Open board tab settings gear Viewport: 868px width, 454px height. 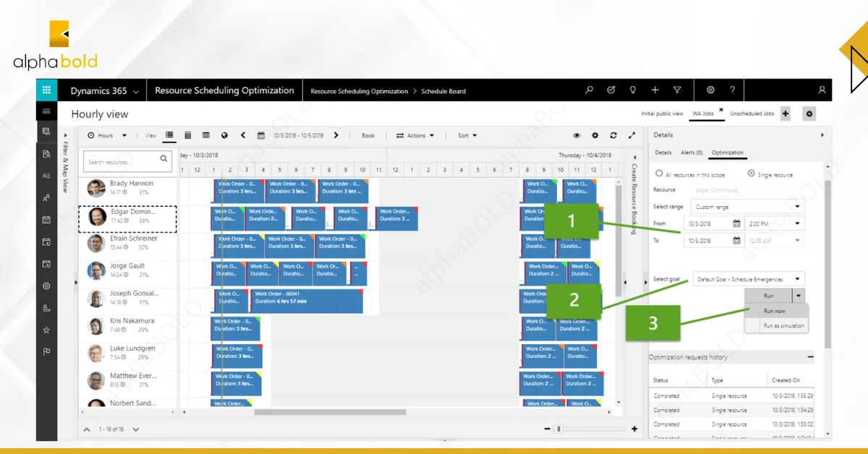[809, 114]
